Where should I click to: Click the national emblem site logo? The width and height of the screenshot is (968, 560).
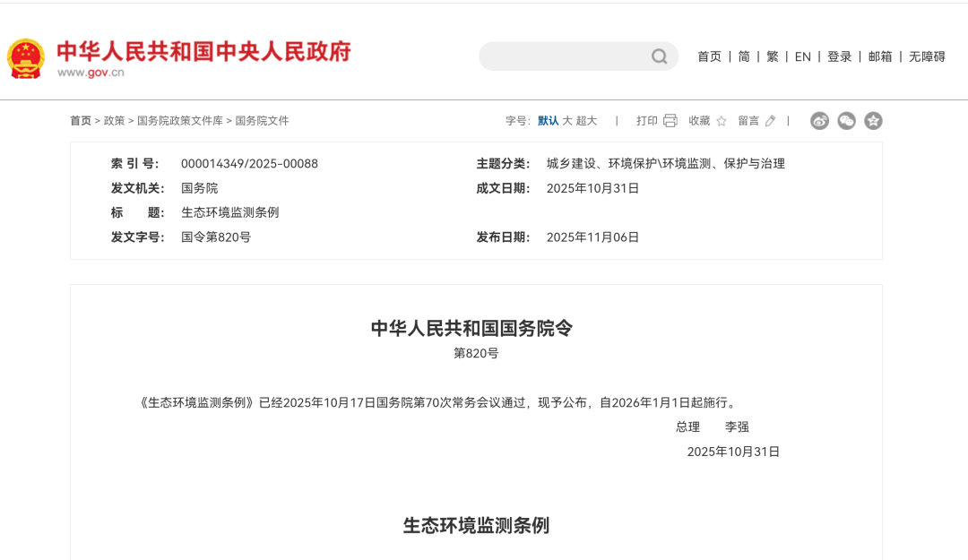(26, 56)
